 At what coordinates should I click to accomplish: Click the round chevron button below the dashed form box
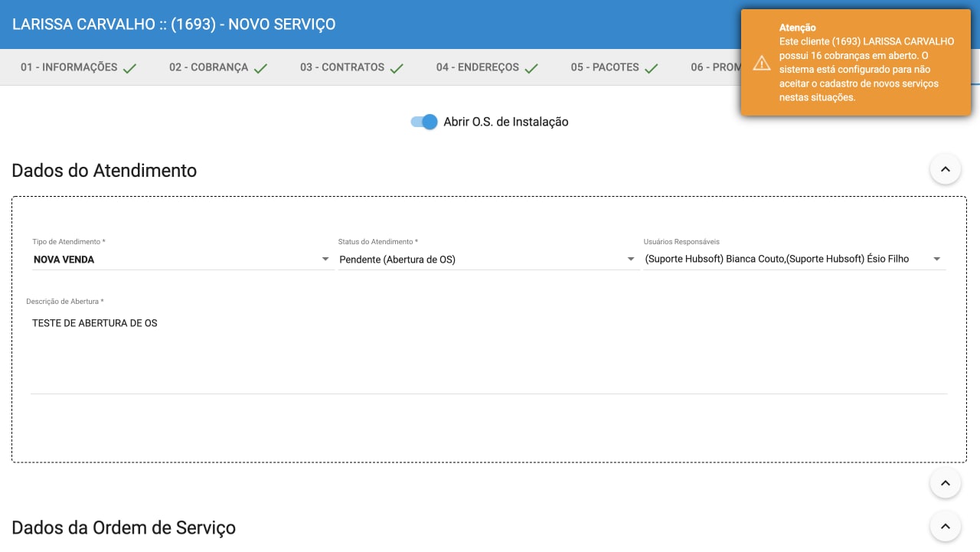click(945, 483)
